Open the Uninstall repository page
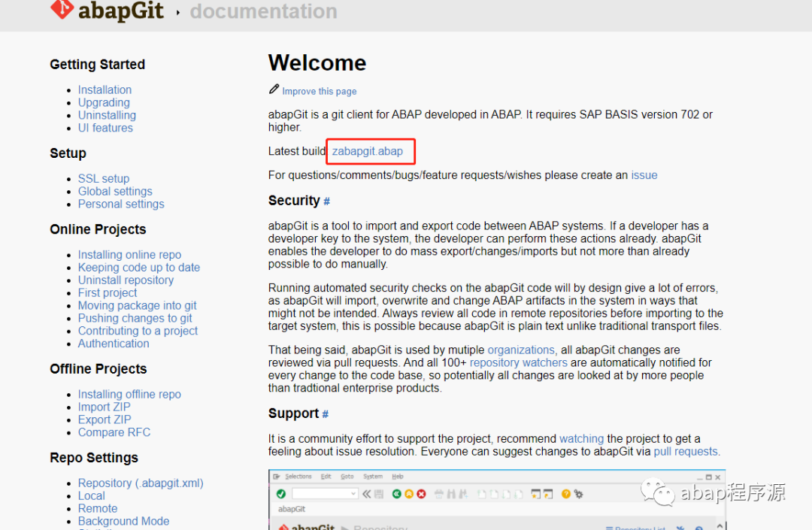This screenshot has height=530, width=812. pyautogui.click(x=126, y=280)
